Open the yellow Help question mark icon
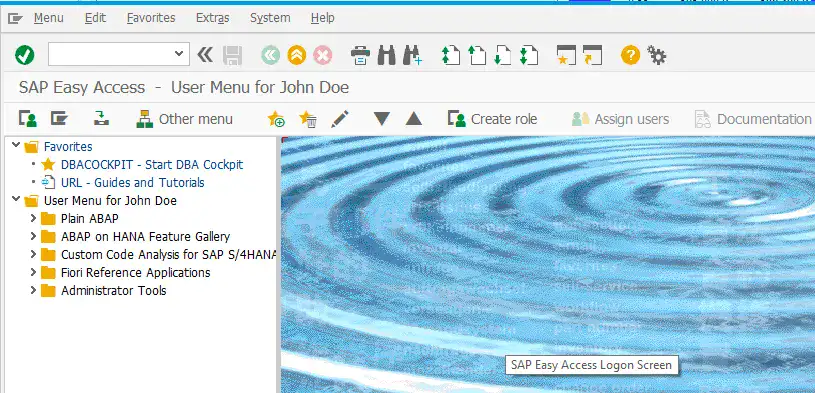The height and width of the screenshot is (393, 815). point(630,55)
